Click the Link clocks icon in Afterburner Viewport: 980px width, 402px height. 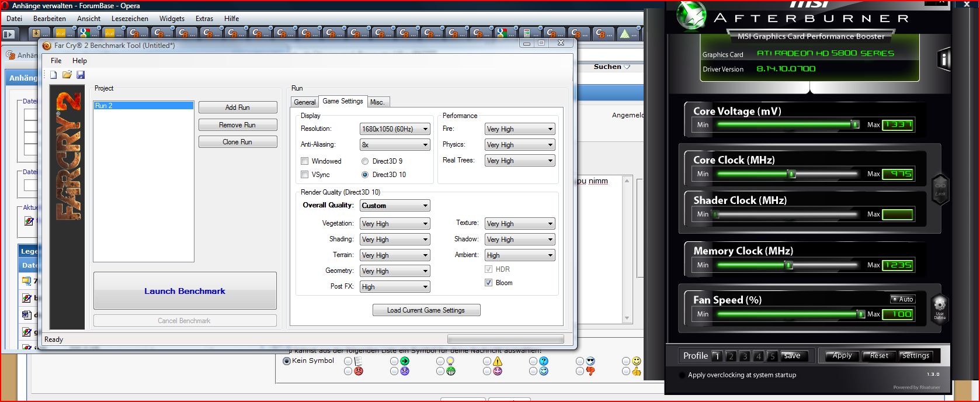tap(940, 189)
